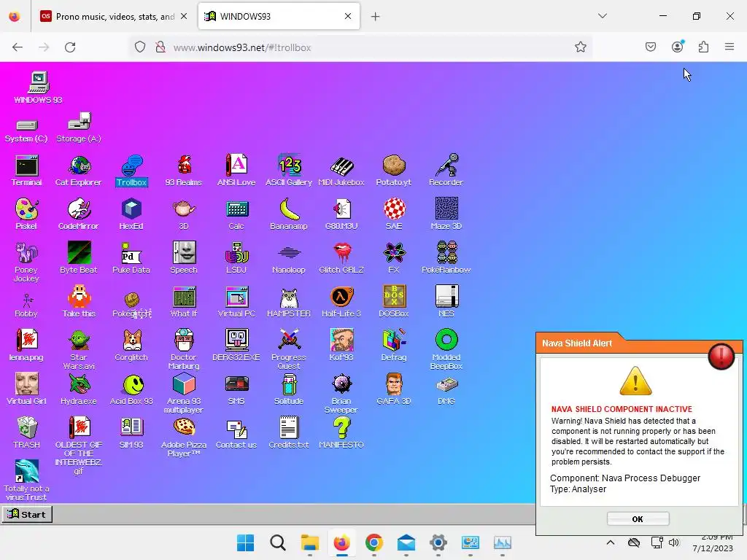Open the Speech icon
The width and height of the screenshot is (747, 560).
(x=184, y=258)
